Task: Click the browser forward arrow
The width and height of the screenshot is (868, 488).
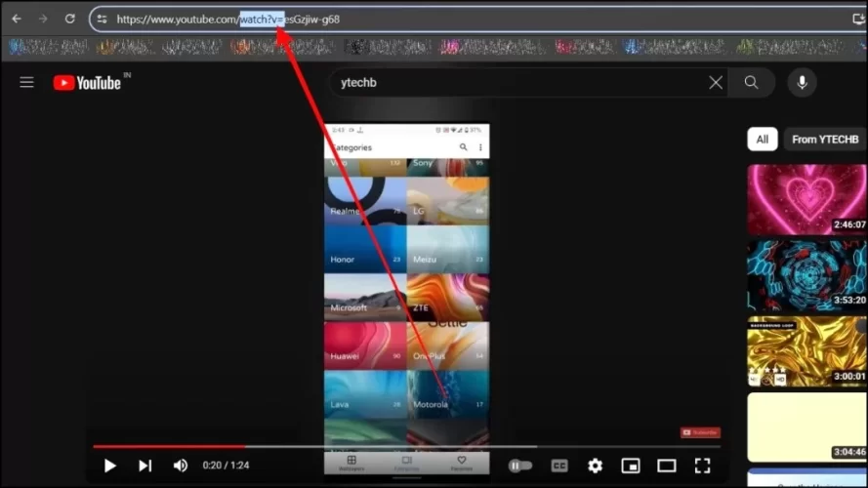Action: (43, 19)
